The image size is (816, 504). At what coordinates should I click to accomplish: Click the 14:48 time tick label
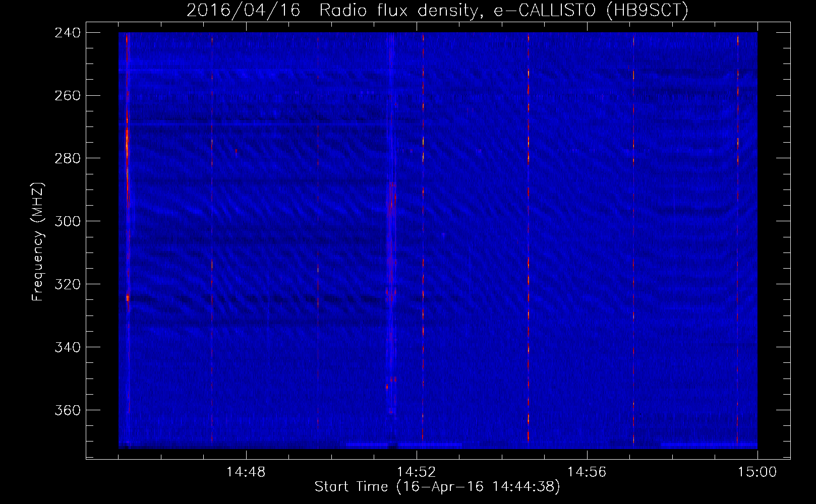pos(246,472)
